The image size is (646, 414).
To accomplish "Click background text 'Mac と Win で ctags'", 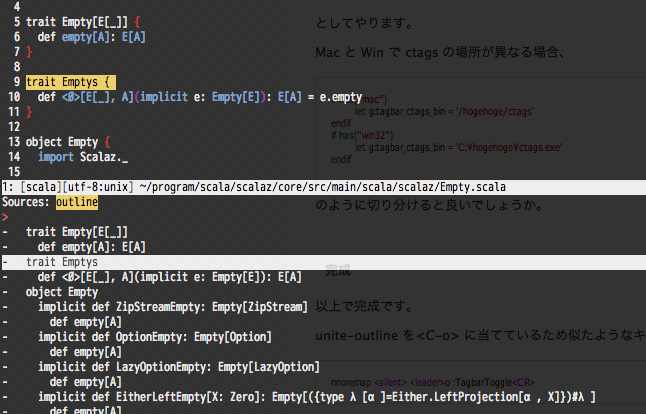I will (377, 52).
